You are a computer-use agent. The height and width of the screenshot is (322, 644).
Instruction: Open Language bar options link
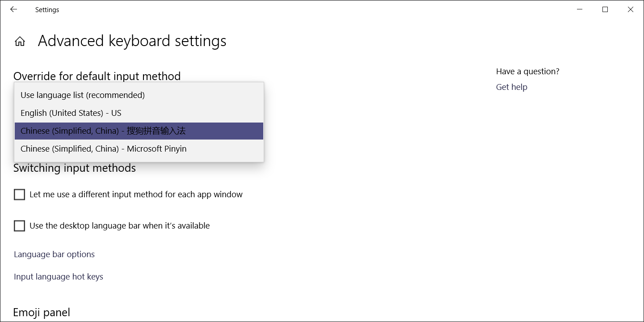(x=54, y=254)
